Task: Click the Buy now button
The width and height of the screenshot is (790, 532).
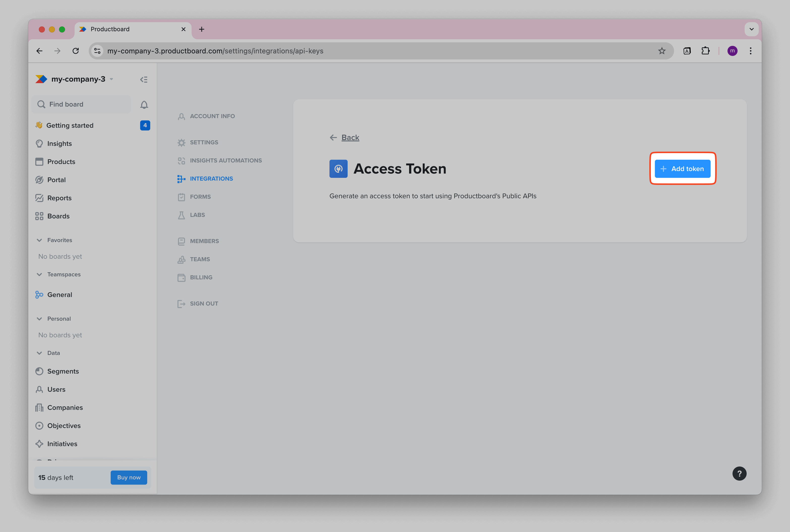Action: 129,477
